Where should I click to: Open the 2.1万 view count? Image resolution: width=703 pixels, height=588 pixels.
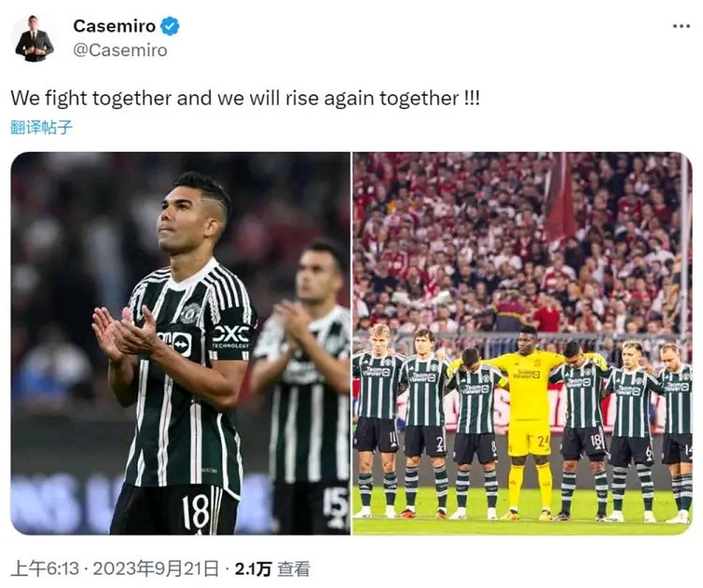click(253, 569)
